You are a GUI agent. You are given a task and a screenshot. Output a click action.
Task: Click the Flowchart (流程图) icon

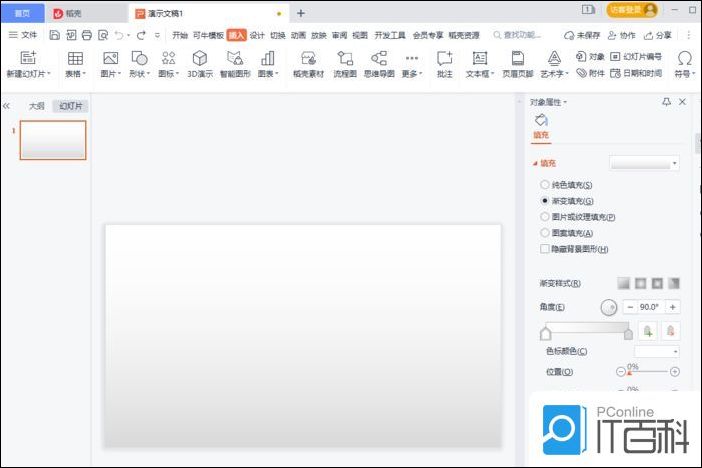click(345, 58)
